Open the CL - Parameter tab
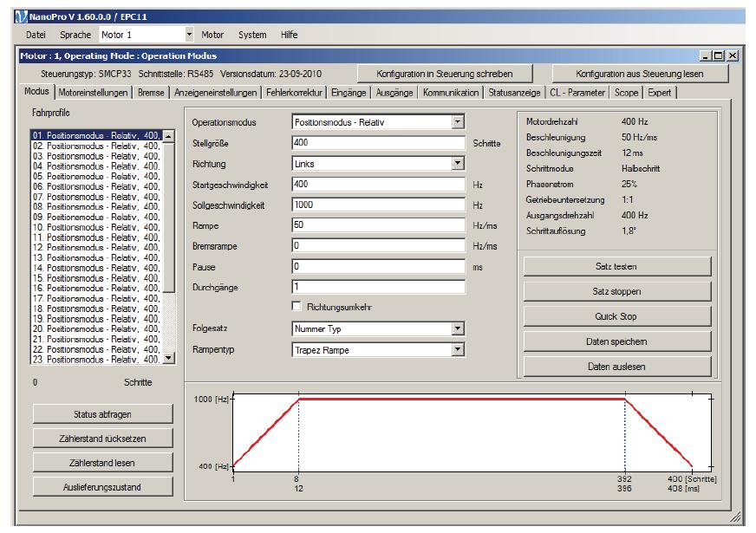This screenshot has height=533, width=756. tap(577, 92)
